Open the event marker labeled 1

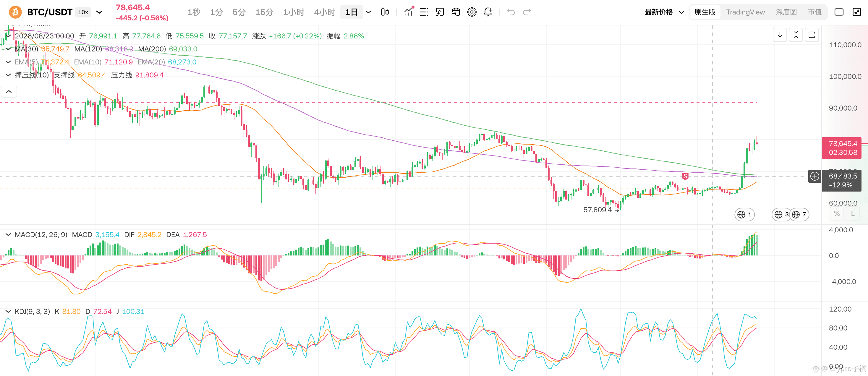[x=744, y=214]
